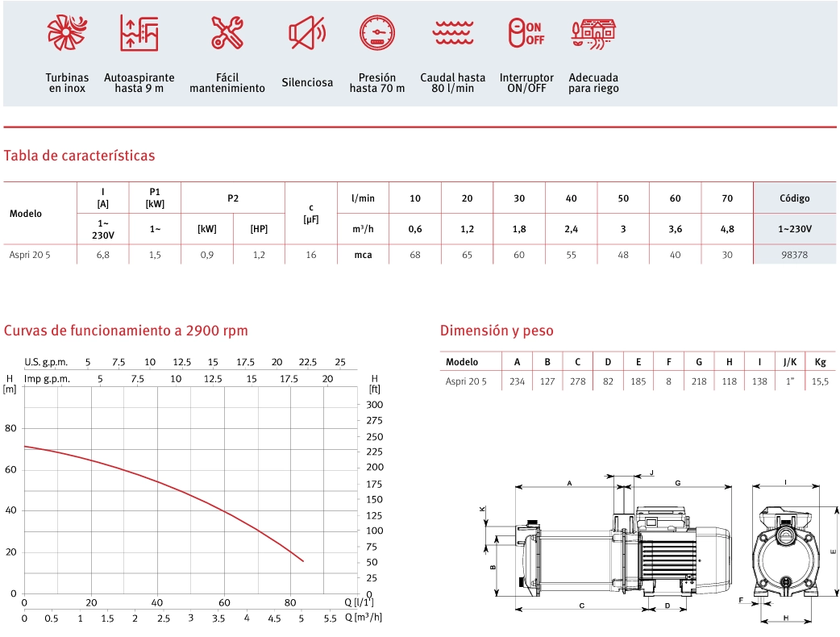Click the 'Q [l/1']' axis label
This screenshot has height=637, width=840.
point(360,602)
